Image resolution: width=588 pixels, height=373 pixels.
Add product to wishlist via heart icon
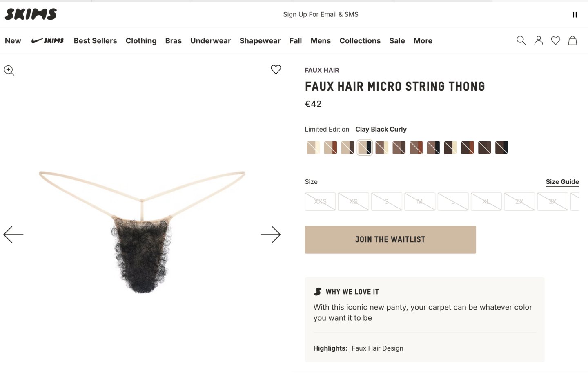pos(276,69)
